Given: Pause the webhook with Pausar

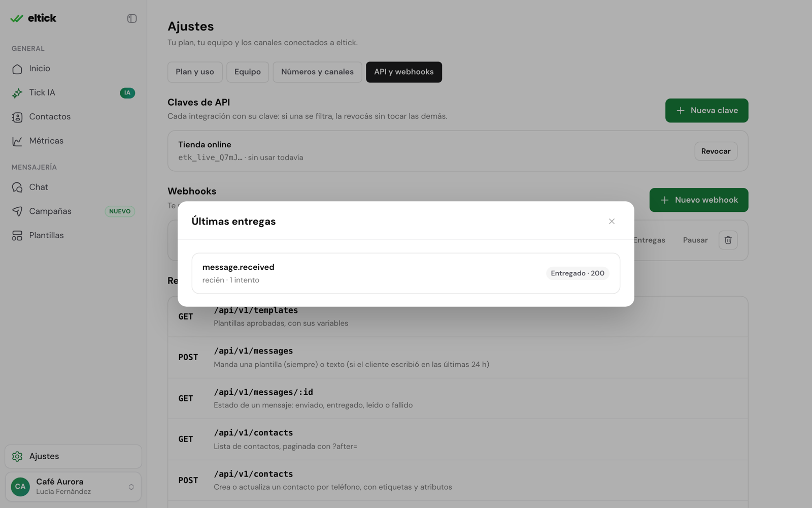Looking at the screenshot, I should 695,240.
